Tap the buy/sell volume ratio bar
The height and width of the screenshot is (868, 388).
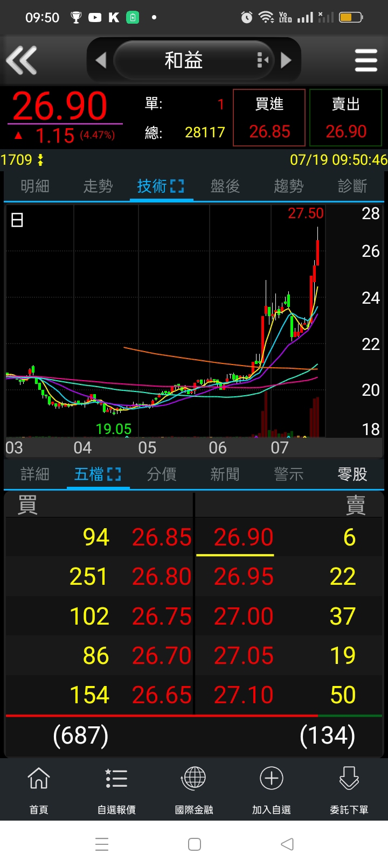click(194, 716)
